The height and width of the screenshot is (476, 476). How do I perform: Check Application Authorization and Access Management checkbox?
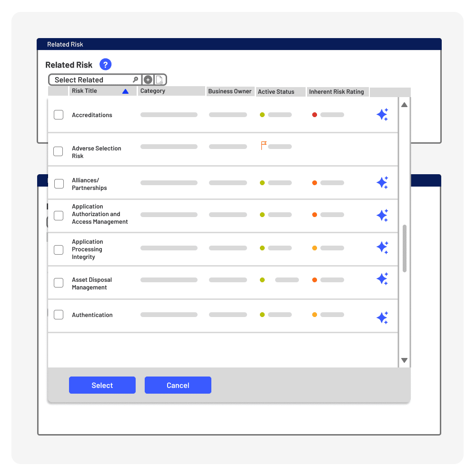tap(59, 216)
